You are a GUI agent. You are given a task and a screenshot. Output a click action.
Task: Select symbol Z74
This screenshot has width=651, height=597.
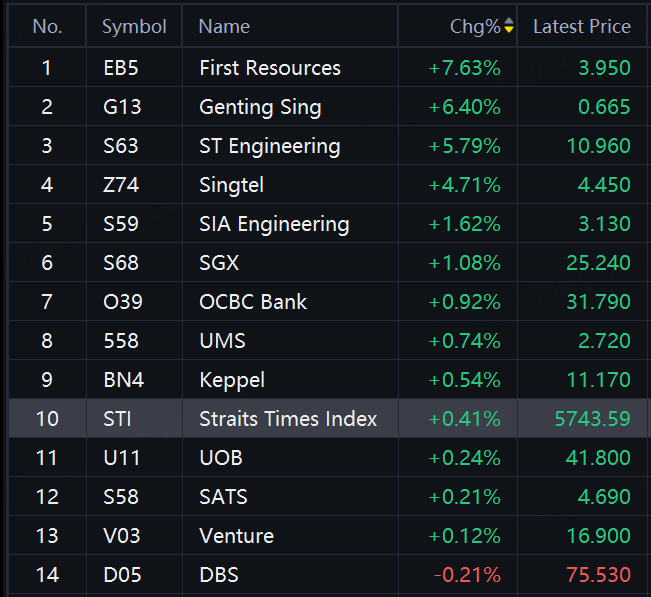(121, 185)
